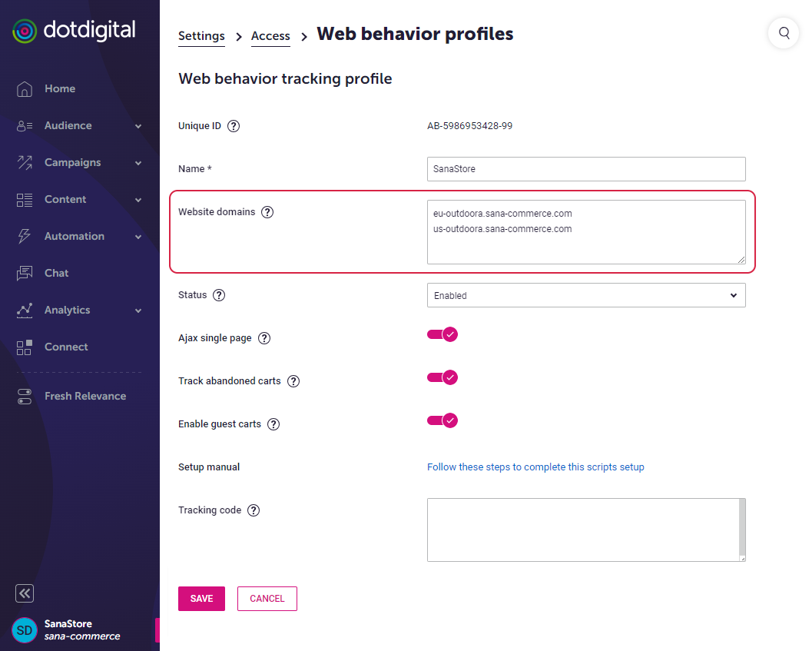Toggle the Ajax single page switch

[x=442, y=334]
